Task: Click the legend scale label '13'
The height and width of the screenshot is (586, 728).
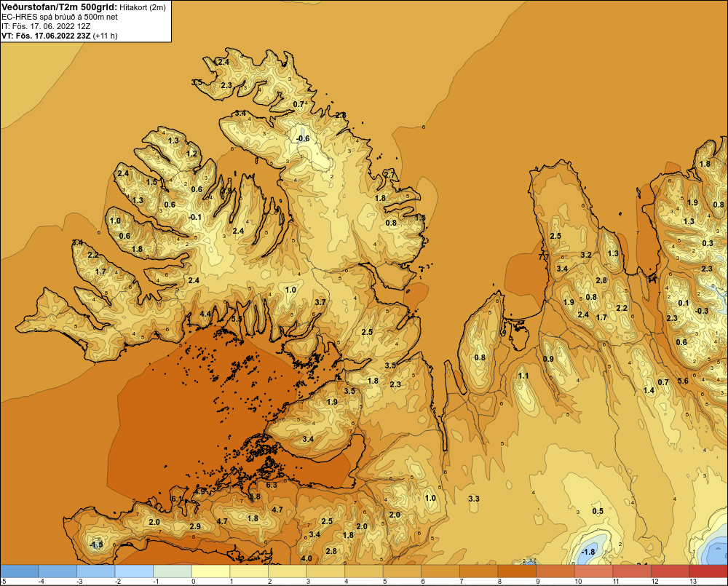Action: [x=693, y=582]
